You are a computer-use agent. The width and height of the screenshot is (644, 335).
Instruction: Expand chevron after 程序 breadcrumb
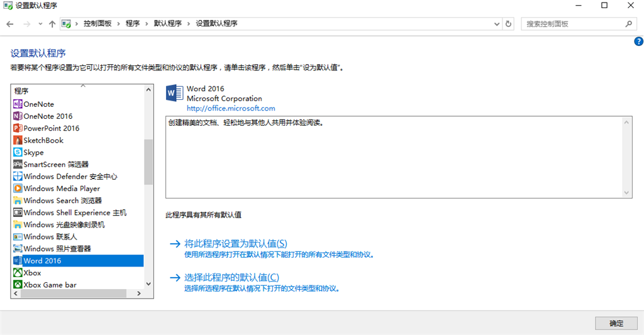(147, 24)
